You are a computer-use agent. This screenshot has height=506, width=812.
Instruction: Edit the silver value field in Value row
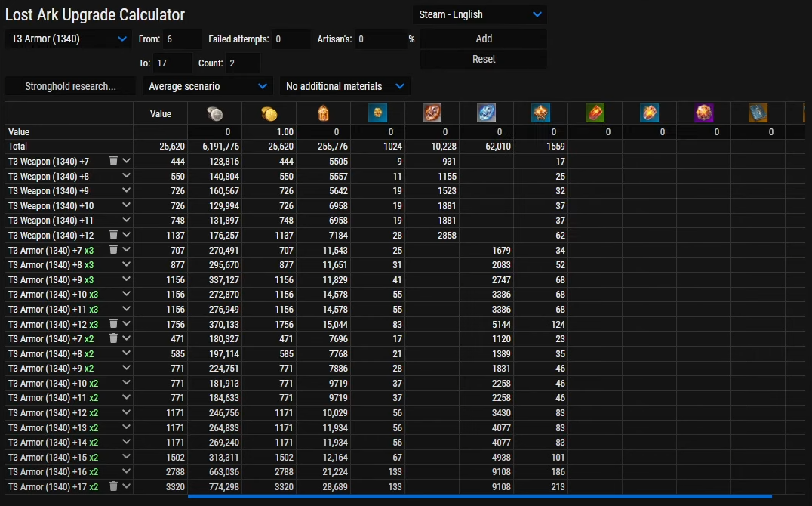[215, 131]
